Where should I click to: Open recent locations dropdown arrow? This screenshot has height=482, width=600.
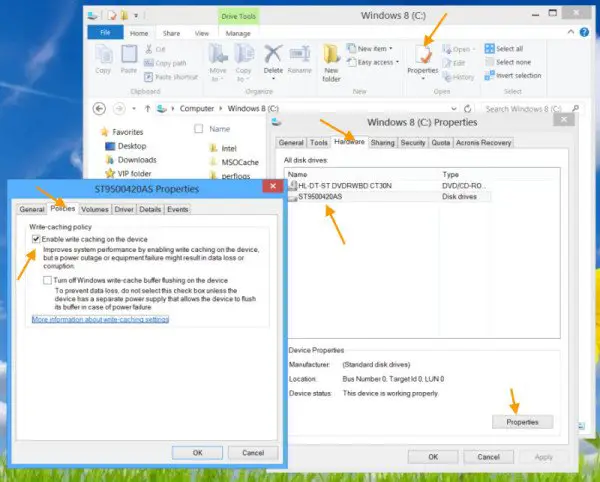(x=133, y=108)
